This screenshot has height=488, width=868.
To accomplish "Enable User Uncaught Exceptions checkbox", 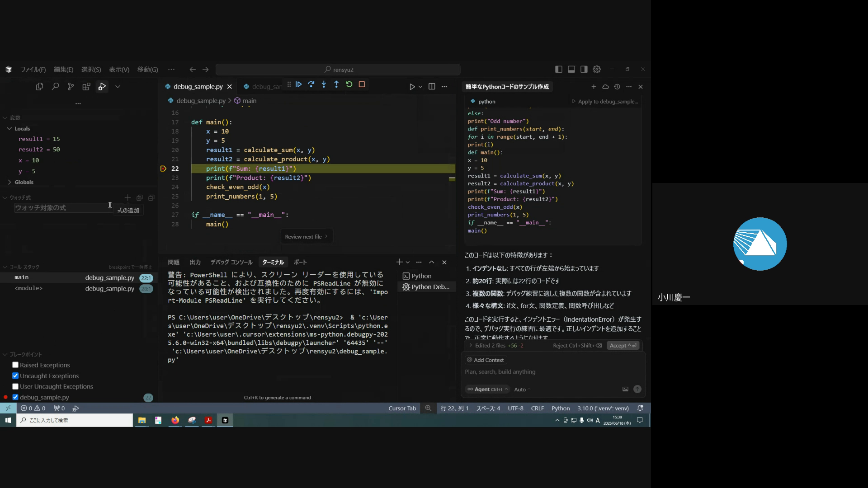I will pos(15,387).
